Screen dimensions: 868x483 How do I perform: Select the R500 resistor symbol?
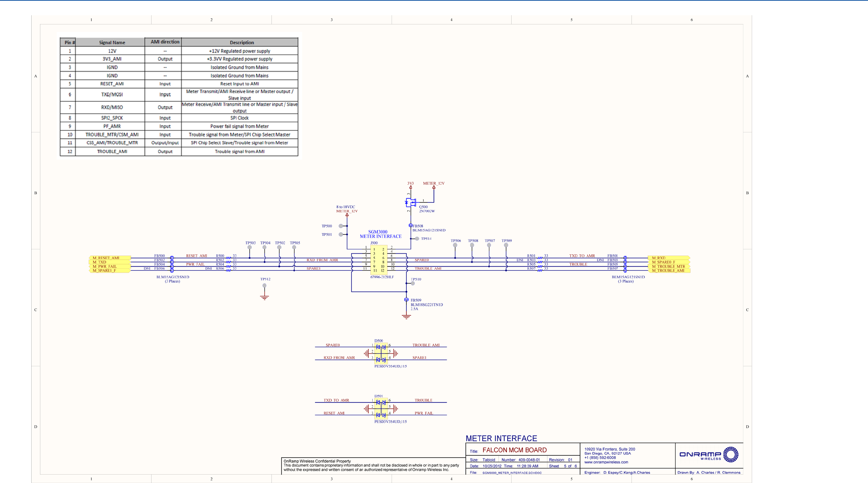point(228,258)
